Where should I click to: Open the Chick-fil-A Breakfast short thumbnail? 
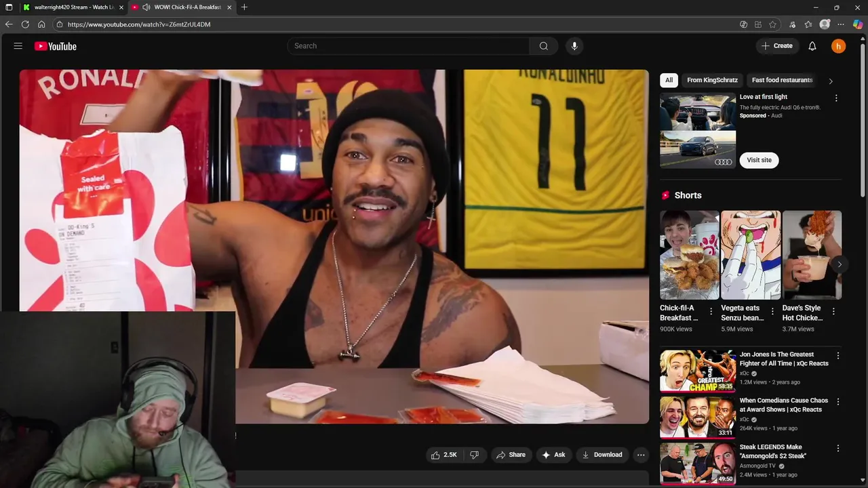tap(689, 255)
